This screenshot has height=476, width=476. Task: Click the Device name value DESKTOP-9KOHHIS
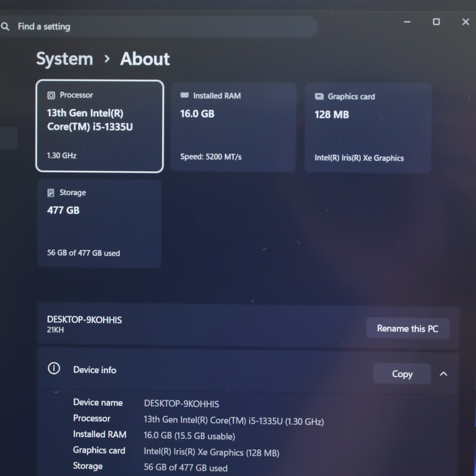pos(181,404)
